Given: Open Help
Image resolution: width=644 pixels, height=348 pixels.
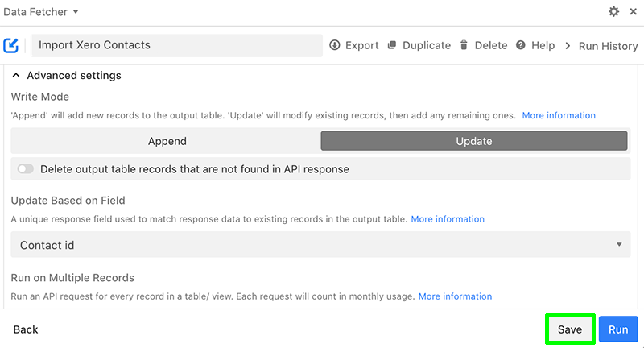Looking at the screenshot, I should (535, 45).
